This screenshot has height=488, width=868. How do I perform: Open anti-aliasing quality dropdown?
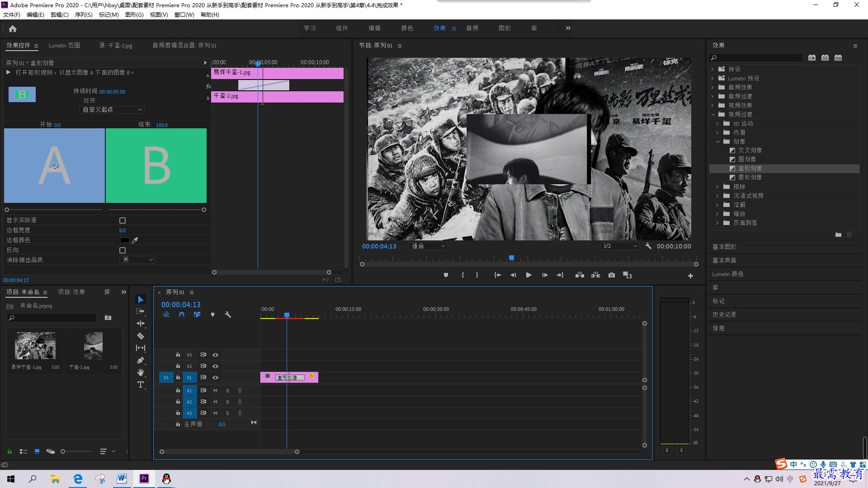[137, 260]
